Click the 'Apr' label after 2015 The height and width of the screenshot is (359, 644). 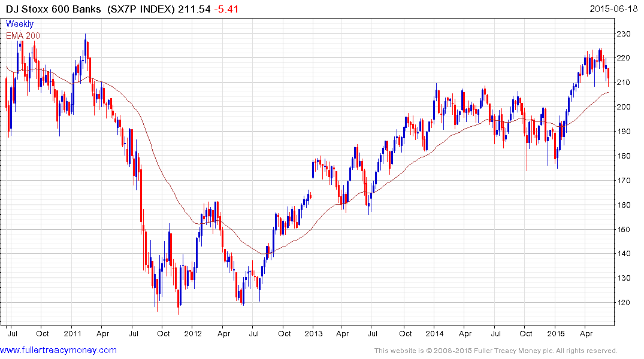(x=586, y=334)
